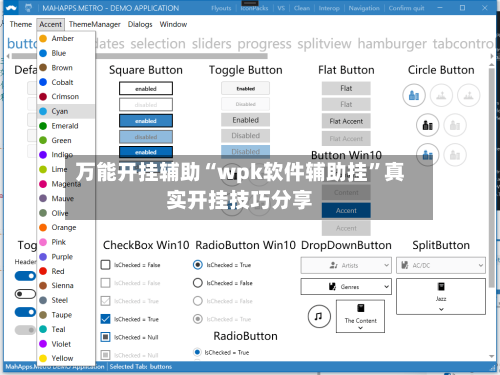Click the tab strip right scroll arrow

pyautogui.click(x=492, y=56)
